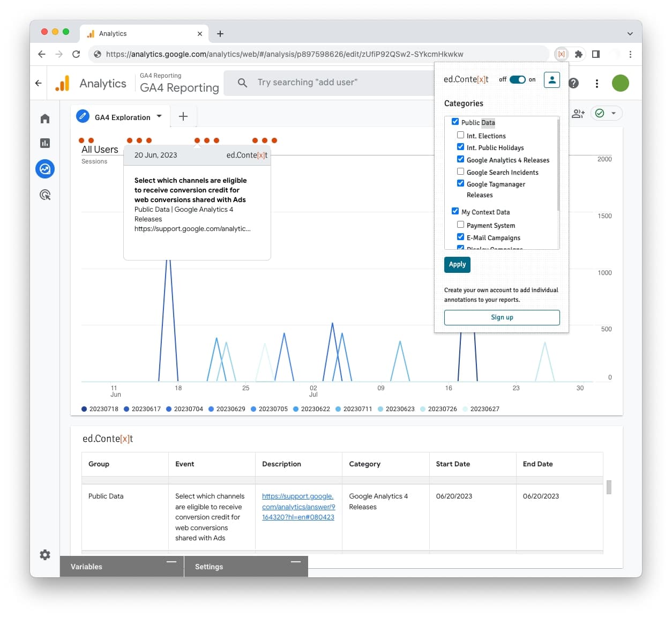672x617 pixels.
Task: Click the green user avatar
Action: pyautogui.click(x=620, y=83)
